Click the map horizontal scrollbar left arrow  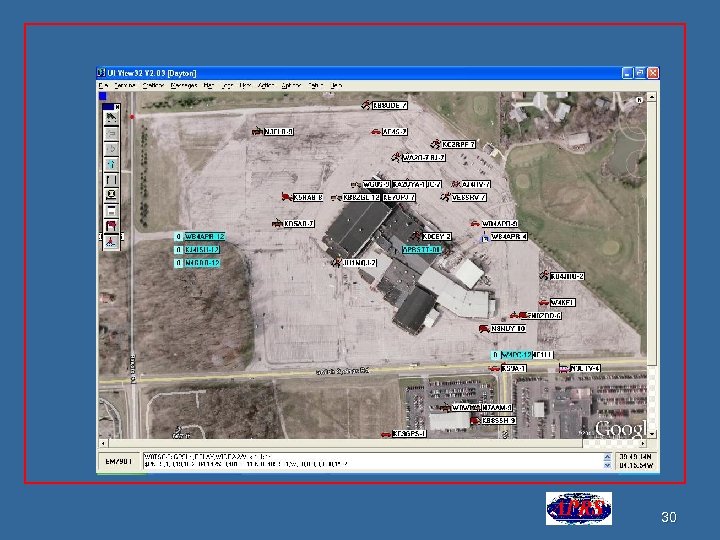103,444
